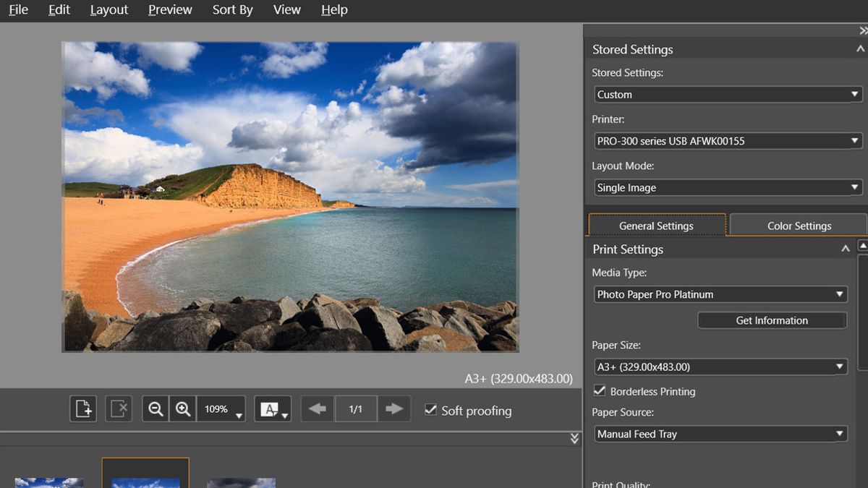Collapse the Stored Settings section
This screenshot has height=488, width=868.
tap(860, 49)
